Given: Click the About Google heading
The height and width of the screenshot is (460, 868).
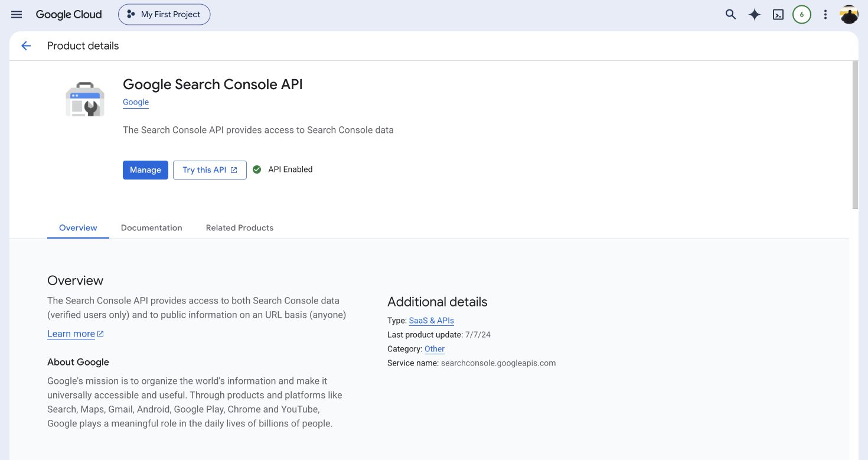Looking at the screenshot, I should tap(78, 362).
